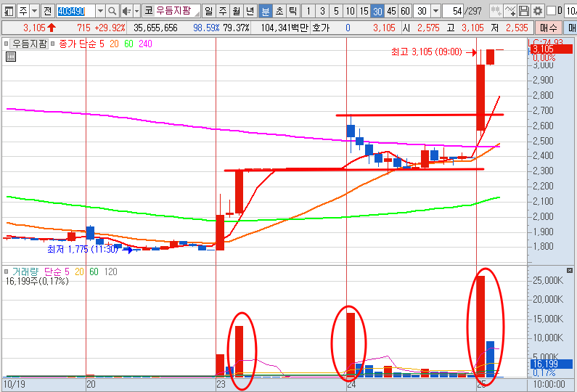Click the 매수 buy button
The image size is (577, 392).
click(x=548, y=28)
